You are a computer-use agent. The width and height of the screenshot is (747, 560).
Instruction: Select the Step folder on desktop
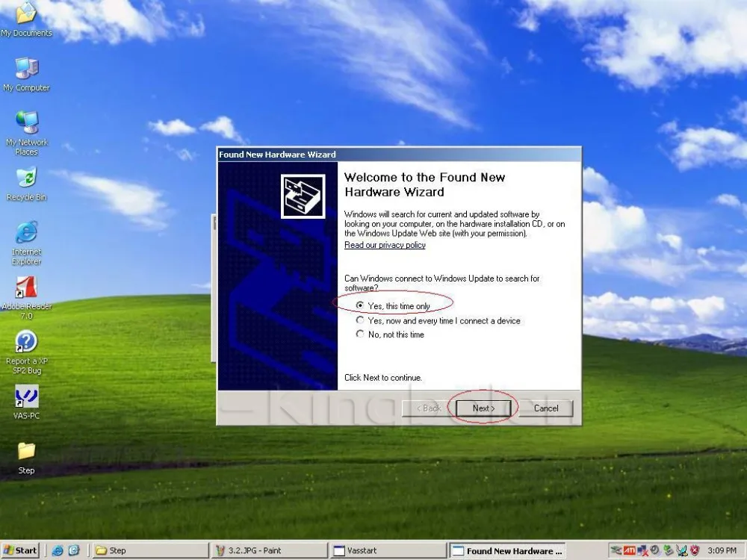click(x=26, y=458)
